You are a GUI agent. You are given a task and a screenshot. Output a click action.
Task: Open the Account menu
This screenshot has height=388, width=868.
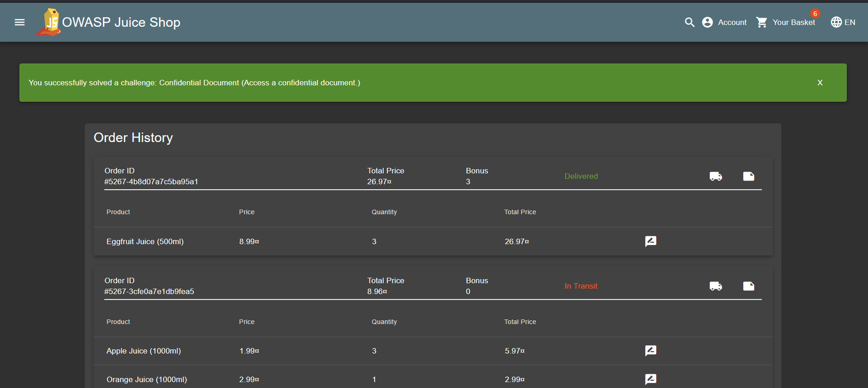coord(724,22)
